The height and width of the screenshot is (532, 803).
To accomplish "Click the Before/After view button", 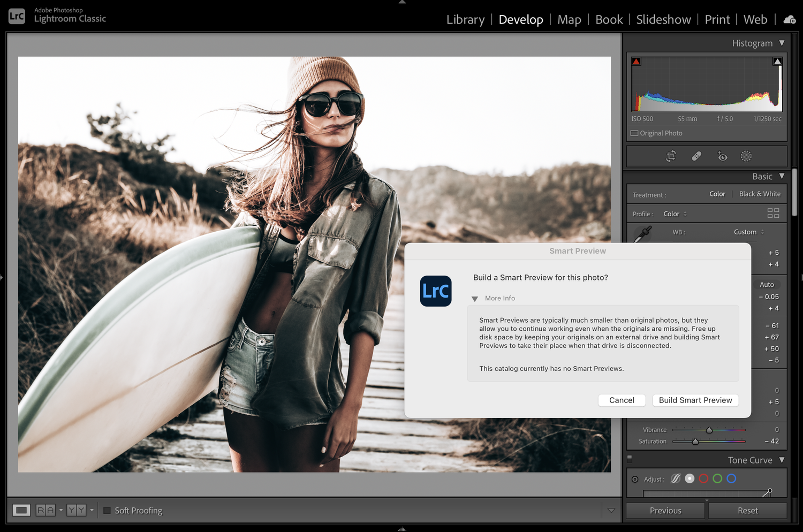I will click(45, 510).
